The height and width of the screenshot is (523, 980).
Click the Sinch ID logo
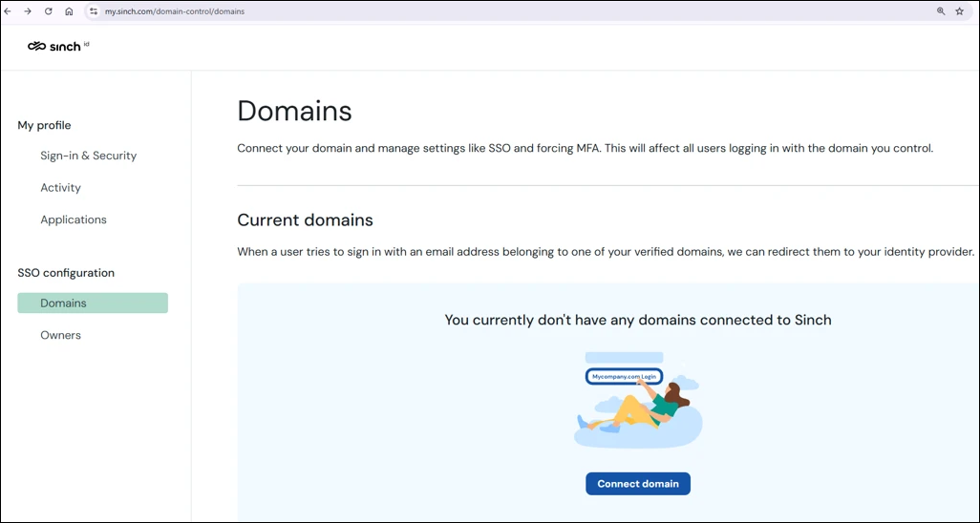59,46
